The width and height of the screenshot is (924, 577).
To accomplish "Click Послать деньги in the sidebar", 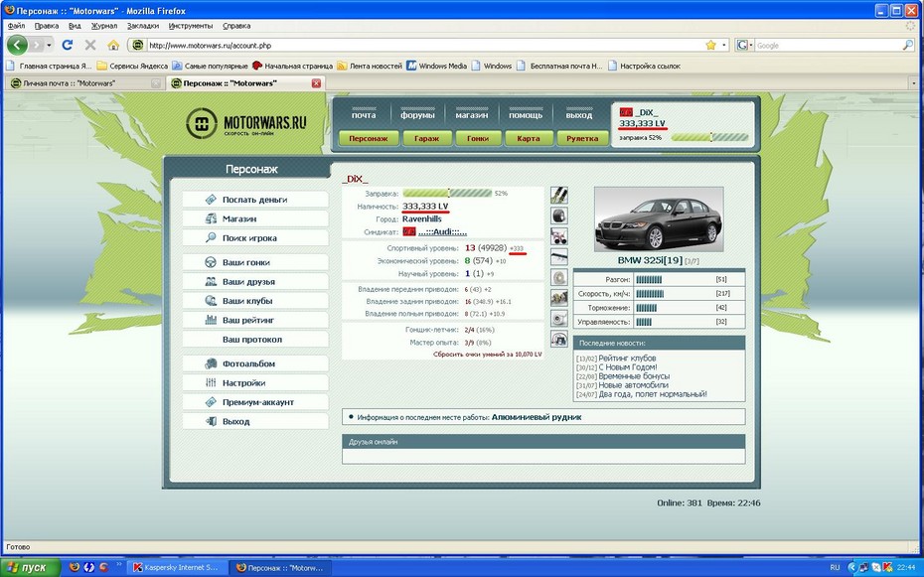I will point(255,200).
